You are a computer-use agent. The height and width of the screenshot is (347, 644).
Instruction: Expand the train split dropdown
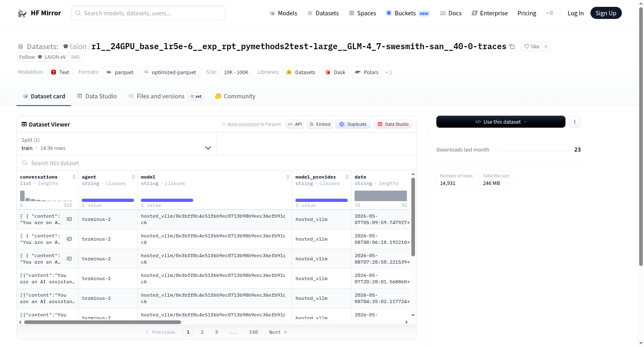(x=116, y=144)
